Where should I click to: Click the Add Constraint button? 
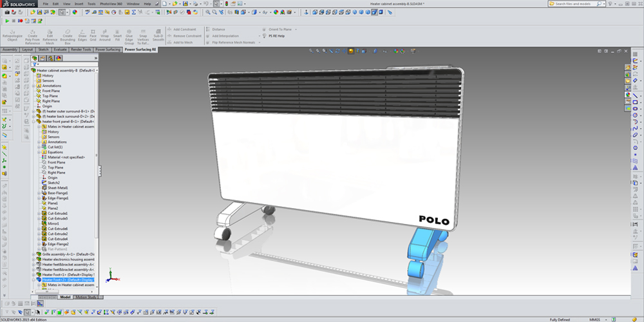182,30
